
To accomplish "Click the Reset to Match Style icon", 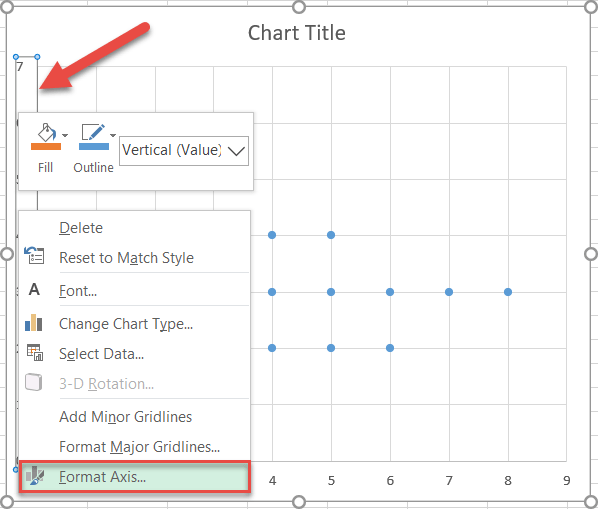I will [x=34, y=255].
